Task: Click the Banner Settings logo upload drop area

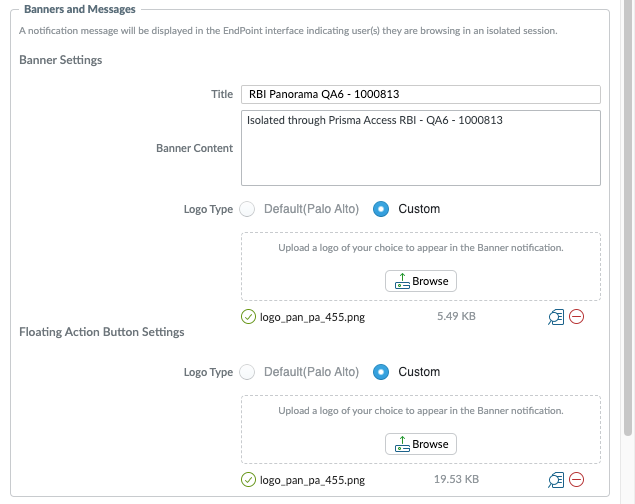Action: pos(420,249)
